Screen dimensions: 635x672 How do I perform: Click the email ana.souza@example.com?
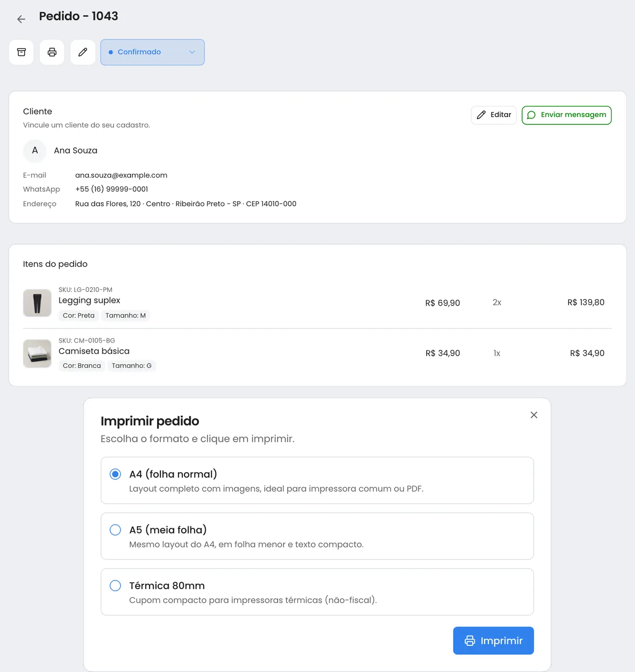pos(121,175)
